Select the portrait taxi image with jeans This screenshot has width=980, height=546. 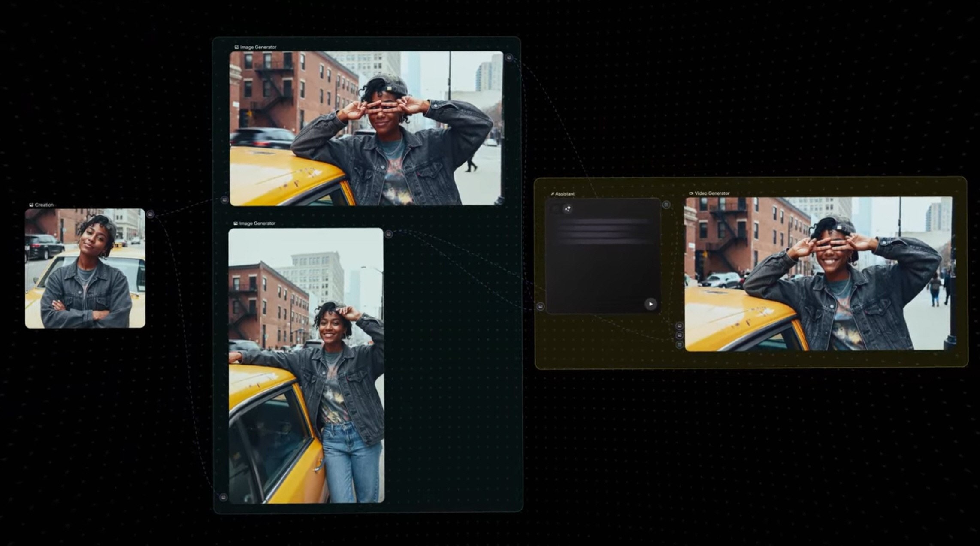pos(306,365)
